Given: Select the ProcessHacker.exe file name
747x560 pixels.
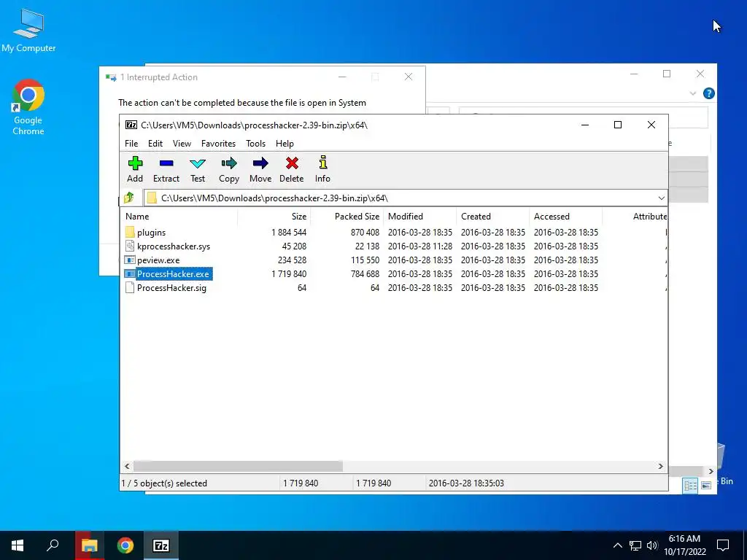Looking at the screenshot, I should (173, 274).
